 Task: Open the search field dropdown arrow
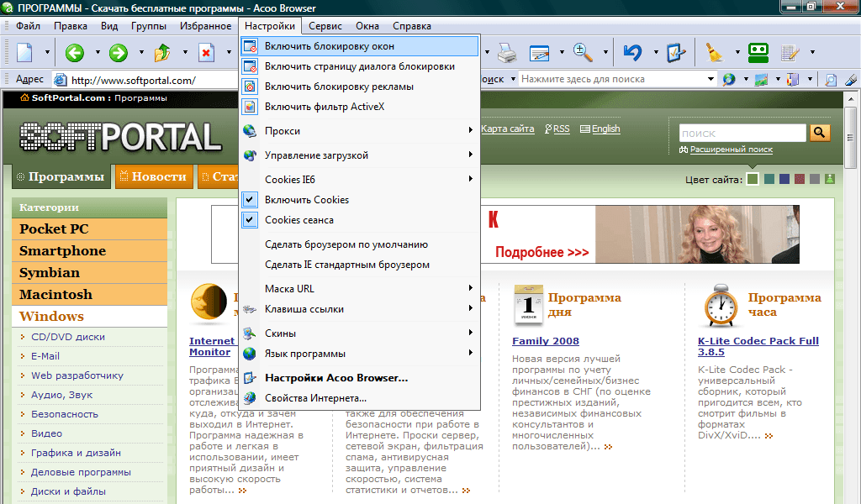tap(710, 79)
